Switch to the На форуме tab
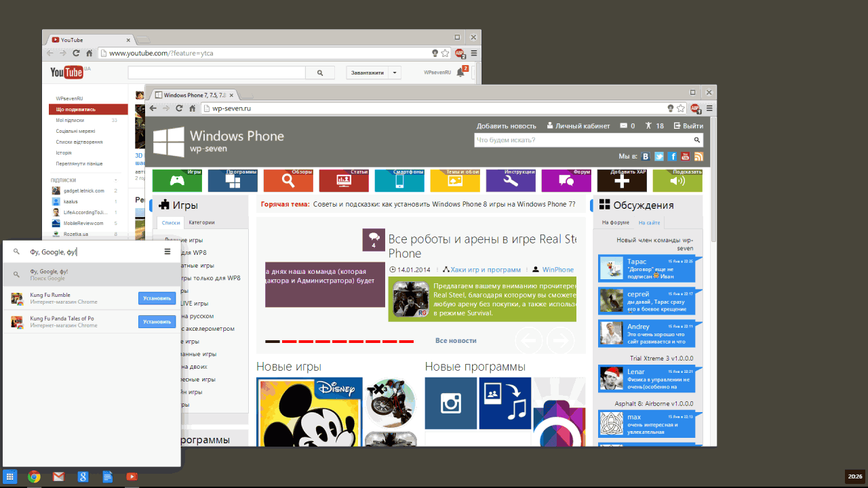The height and width of the screenshot is (488, 868). click(x=616, y=222)
